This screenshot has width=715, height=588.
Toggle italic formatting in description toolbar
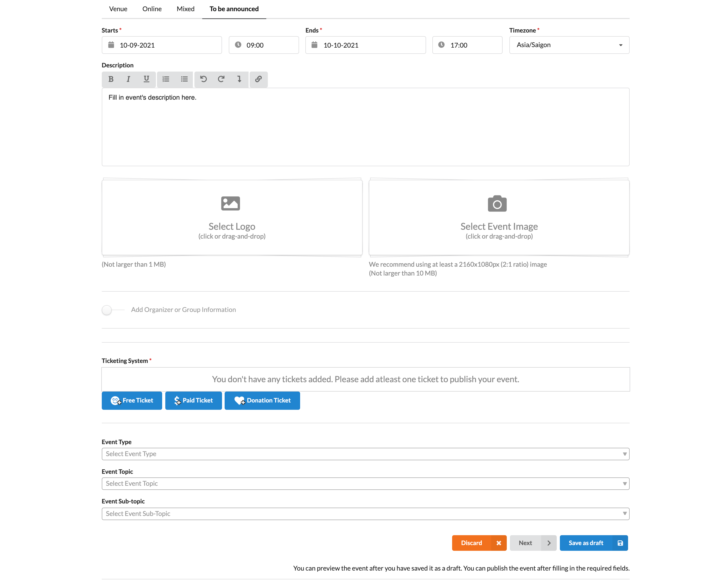coord(128,79)
